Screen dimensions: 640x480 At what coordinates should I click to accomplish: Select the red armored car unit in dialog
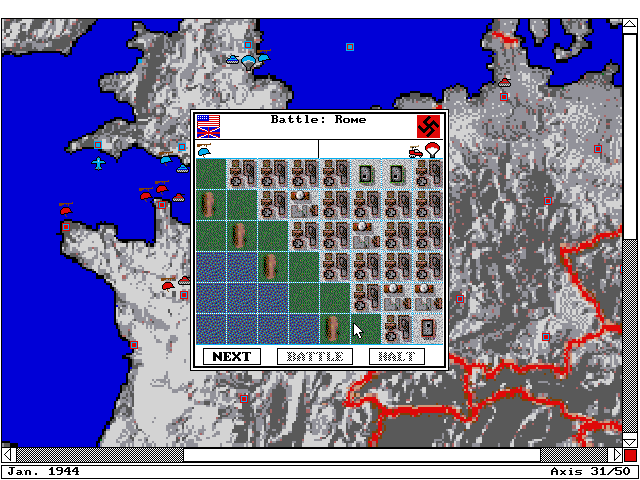pyautogui.click(x=416, y=151)
